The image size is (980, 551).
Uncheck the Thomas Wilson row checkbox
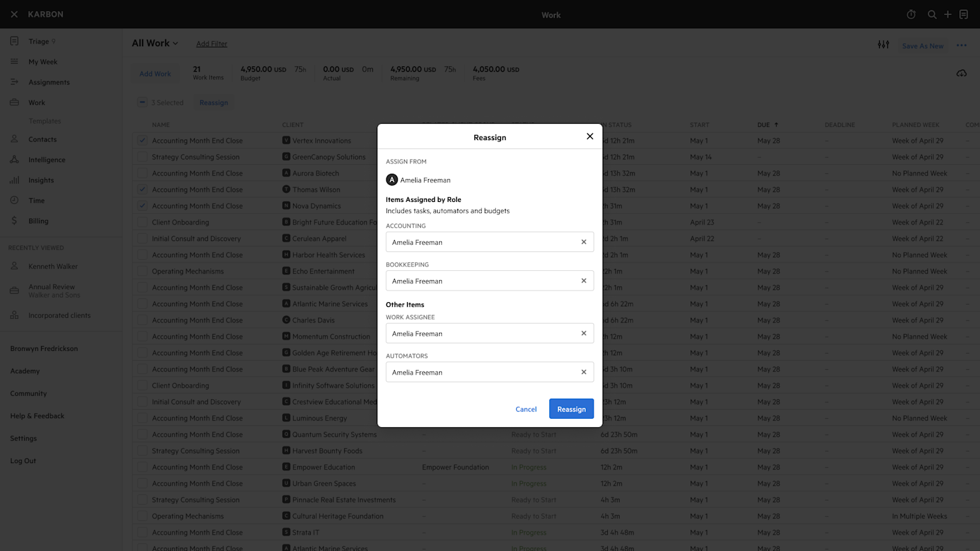142,189
